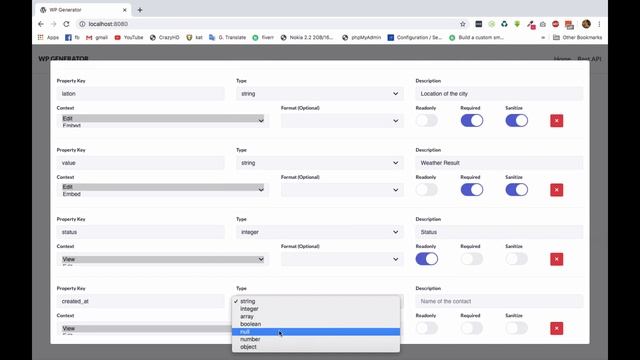The height and width of the screenshot is (360, 640).
Task: Edit the created_at Property Key field
Action: pos(140,301)
